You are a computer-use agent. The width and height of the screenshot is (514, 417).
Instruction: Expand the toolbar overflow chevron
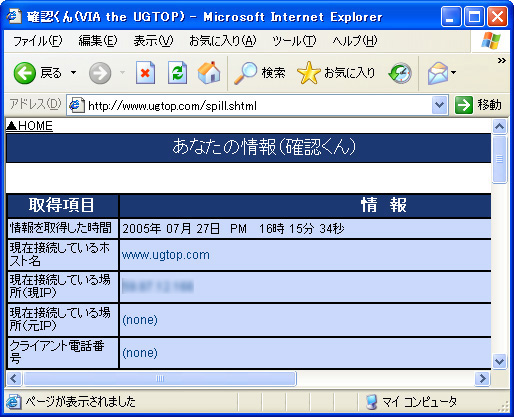502,60
